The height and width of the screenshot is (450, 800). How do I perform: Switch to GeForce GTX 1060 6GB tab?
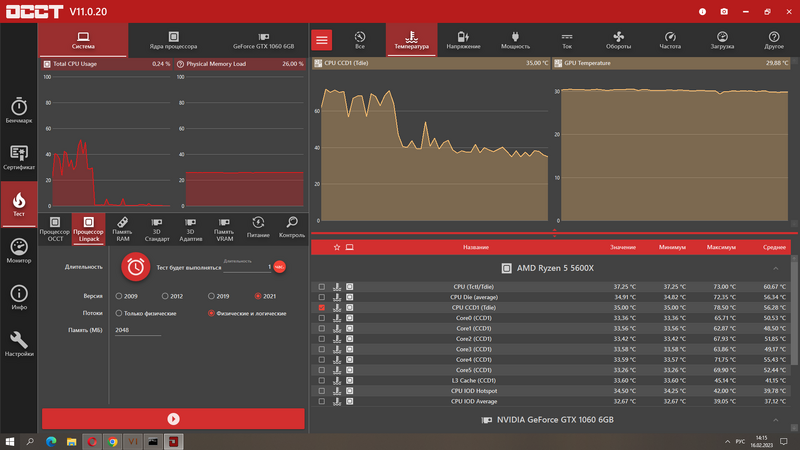[263, 40]
